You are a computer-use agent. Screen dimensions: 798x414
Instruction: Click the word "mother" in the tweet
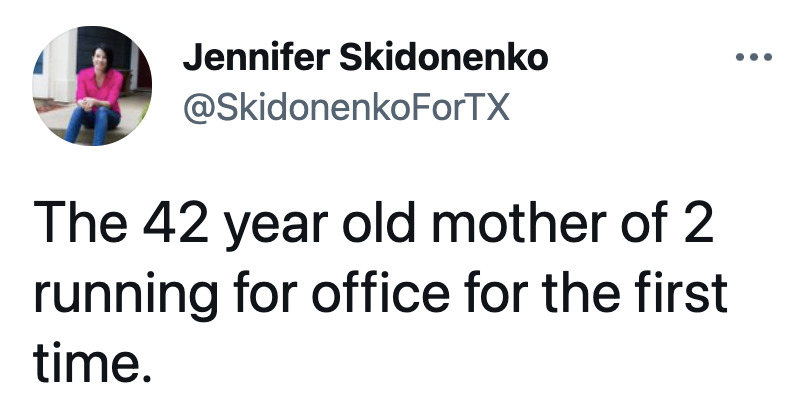point(520,223)
